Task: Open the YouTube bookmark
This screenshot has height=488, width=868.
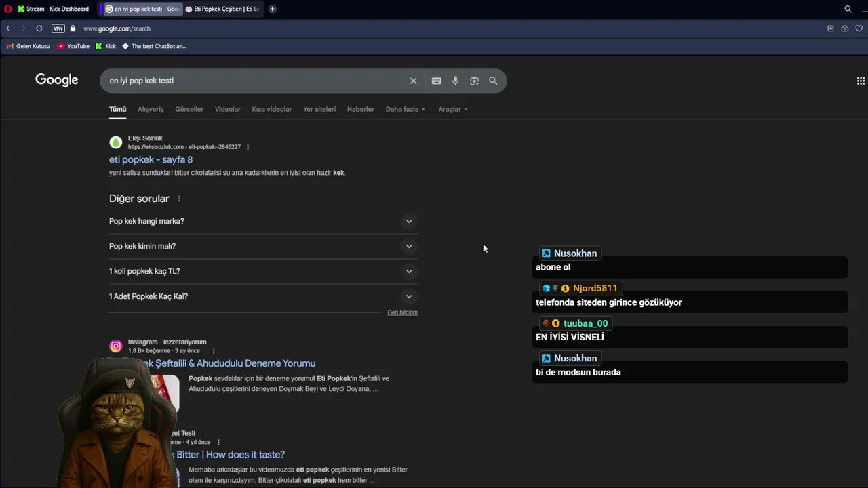Action: click(73, 46)
